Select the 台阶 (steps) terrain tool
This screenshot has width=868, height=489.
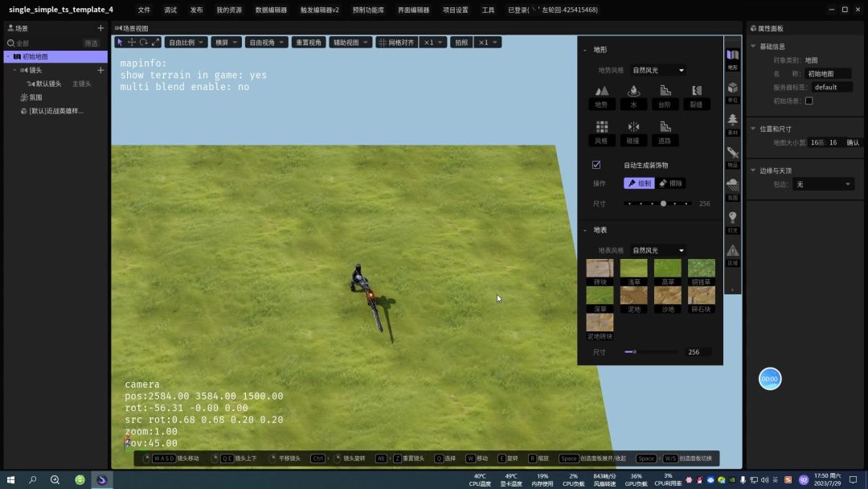[x=665, y=95]
